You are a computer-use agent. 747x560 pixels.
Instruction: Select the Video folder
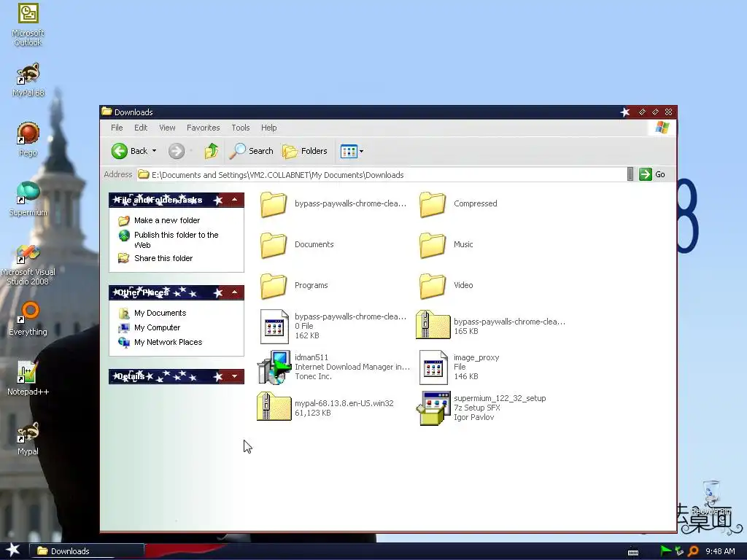click(446, 286)
